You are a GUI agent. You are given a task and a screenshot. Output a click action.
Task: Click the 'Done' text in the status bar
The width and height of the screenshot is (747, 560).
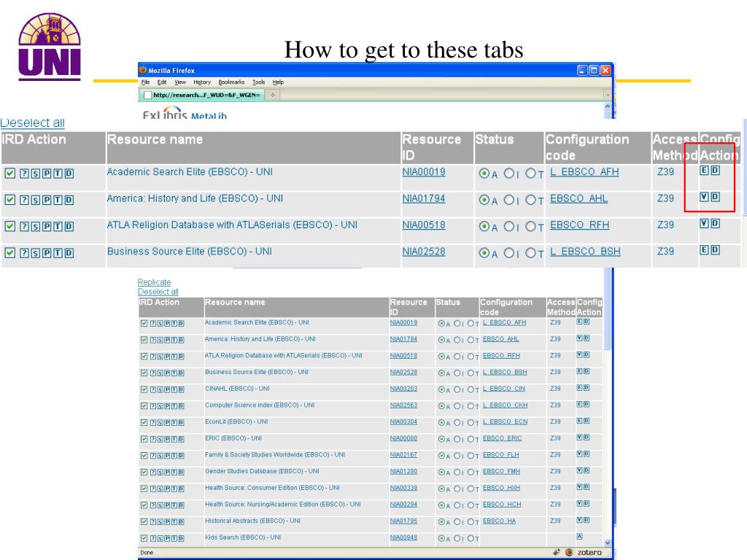point(147,553)
